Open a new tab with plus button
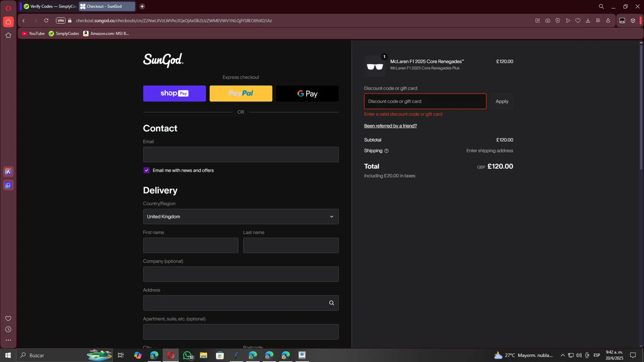 [x=142, y=6]
